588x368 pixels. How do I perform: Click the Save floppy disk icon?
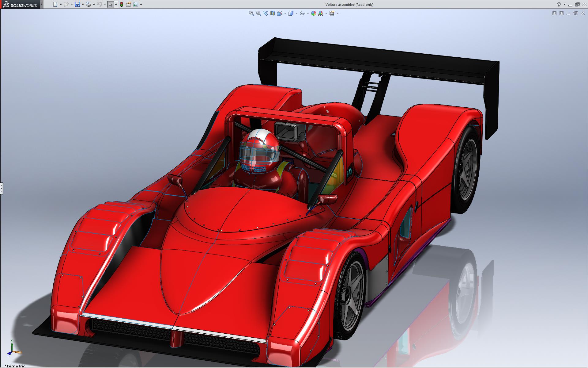click(x=77, y=4)
